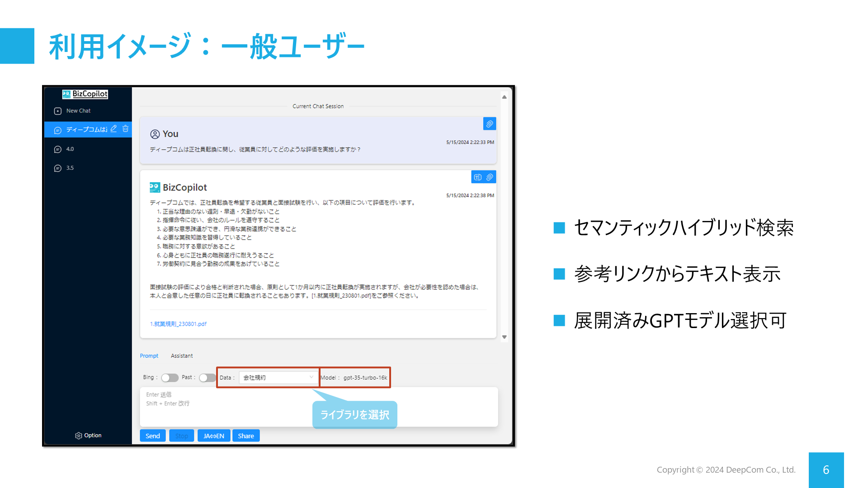Click the attachment icon on You message
Screen dimensions: 868x488
pyautogui.click(x=489, y=124)
